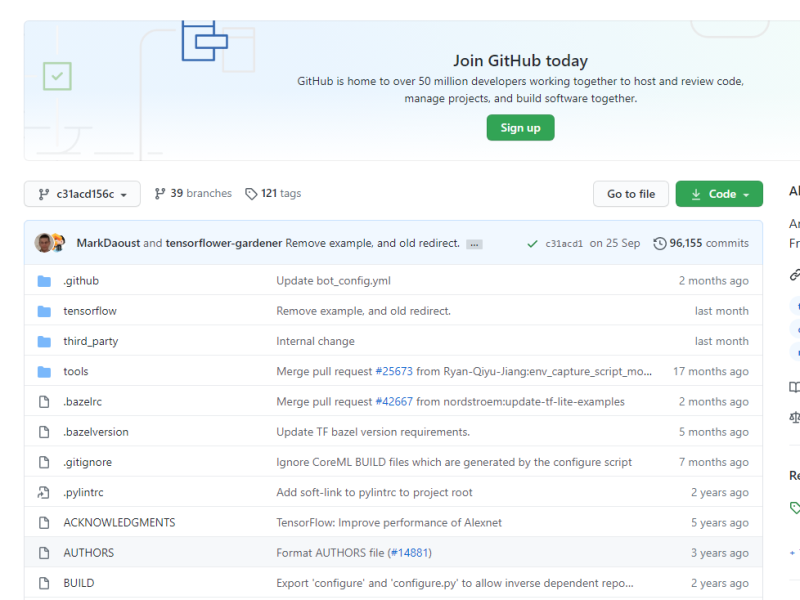Open issue #14881 link
This screenshot has height=600, width=800.
point(409,553)
